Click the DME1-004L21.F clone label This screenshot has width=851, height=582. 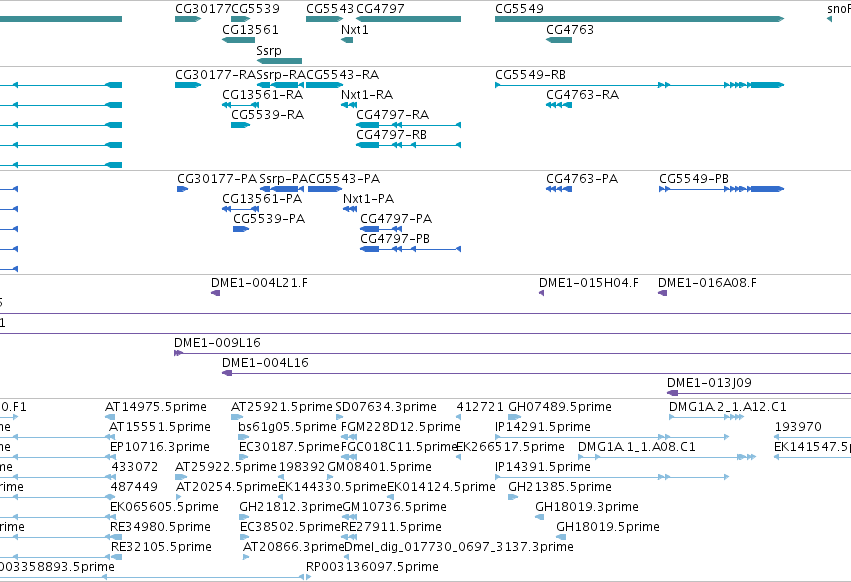pos(259,283)
